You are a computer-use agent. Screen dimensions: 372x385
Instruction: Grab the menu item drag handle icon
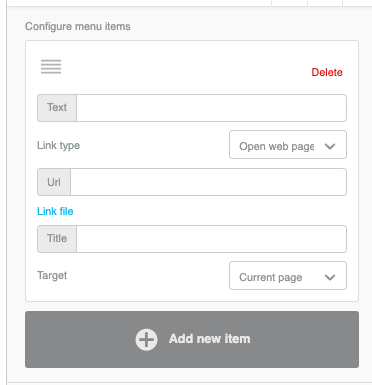[x=51, y=67]
